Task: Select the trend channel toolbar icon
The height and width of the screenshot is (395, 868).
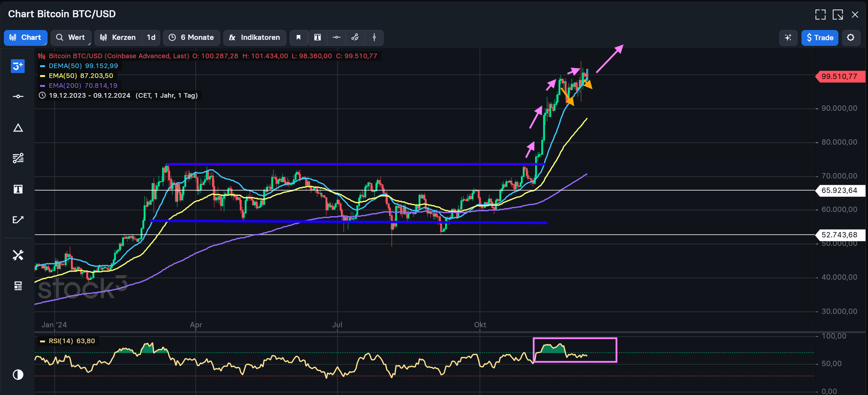Action: click(x=355, y=38)
